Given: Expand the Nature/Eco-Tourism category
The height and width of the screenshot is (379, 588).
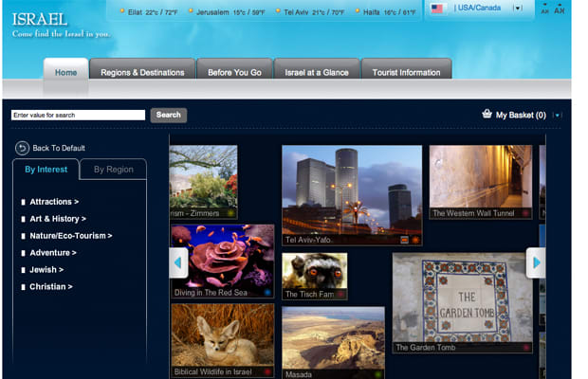Looking at the screenshot, I should [71, 236].
